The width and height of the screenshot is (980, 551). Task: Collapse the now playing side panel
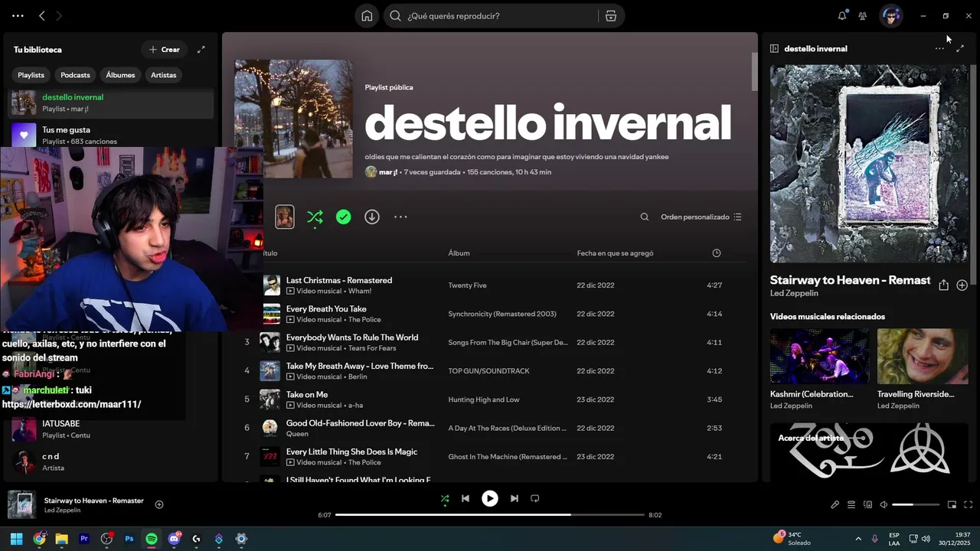774,48
